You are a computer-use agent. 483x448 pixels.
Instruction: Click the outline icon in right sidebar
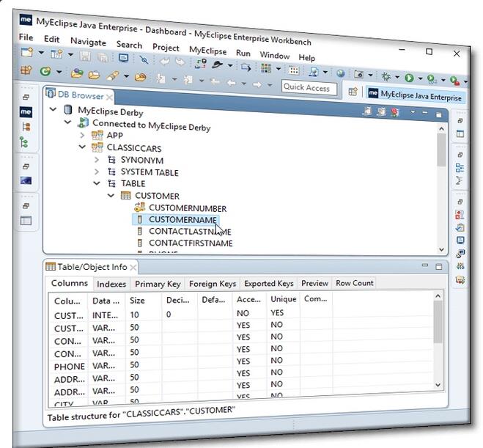coord(460,168)
